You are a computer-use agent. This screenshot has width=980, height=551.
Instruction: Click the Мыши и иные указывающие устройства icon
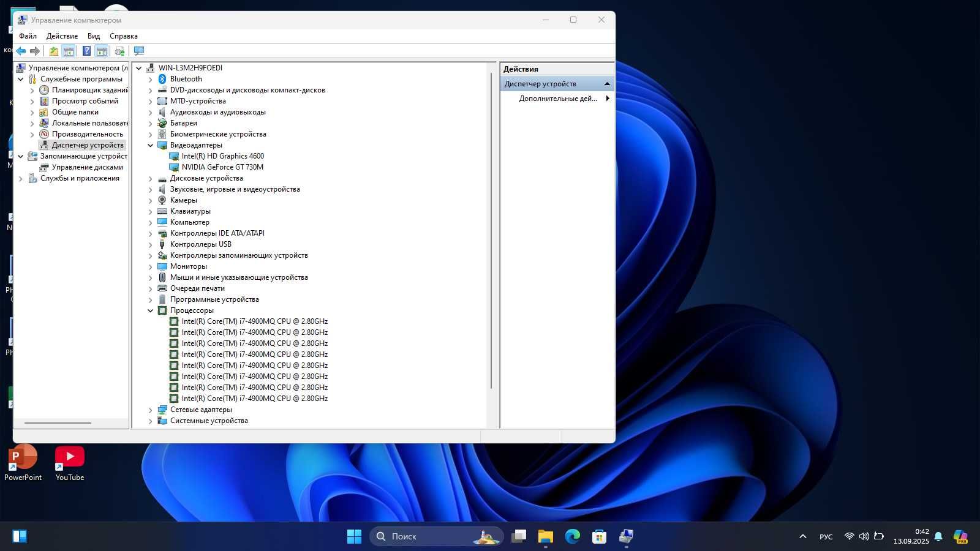click(162, 277)
